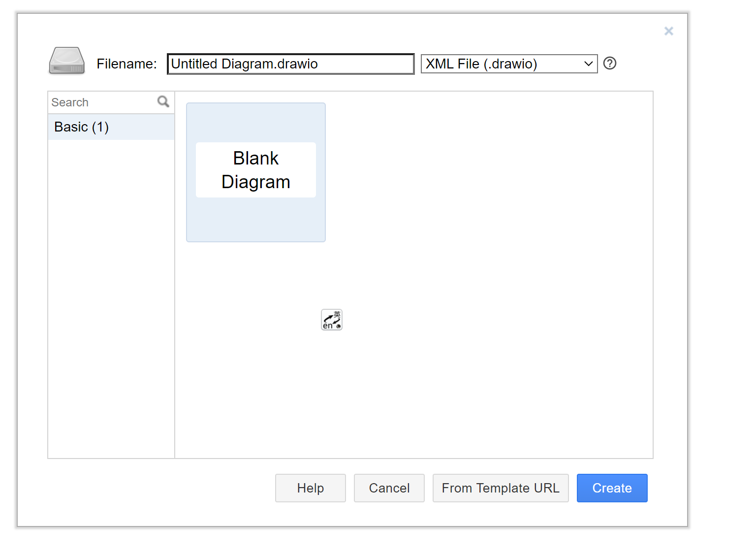Image resolution: width=756 pixels, height=558 pixels.
Task: Click the Create button
Action: (x=612, y=488)
